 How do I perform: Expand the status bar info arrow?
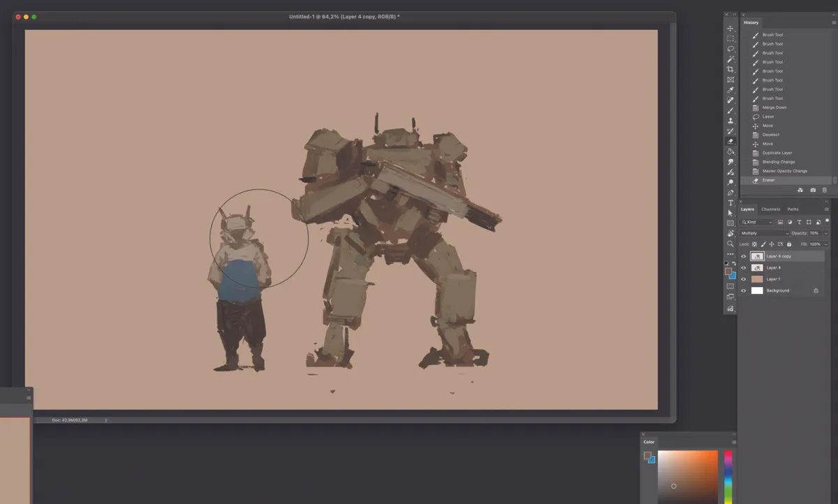point(106,420)
